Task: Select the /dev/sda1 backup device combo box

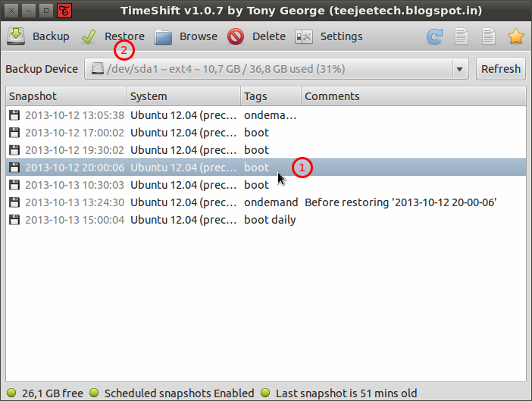Action: point(277,69)
